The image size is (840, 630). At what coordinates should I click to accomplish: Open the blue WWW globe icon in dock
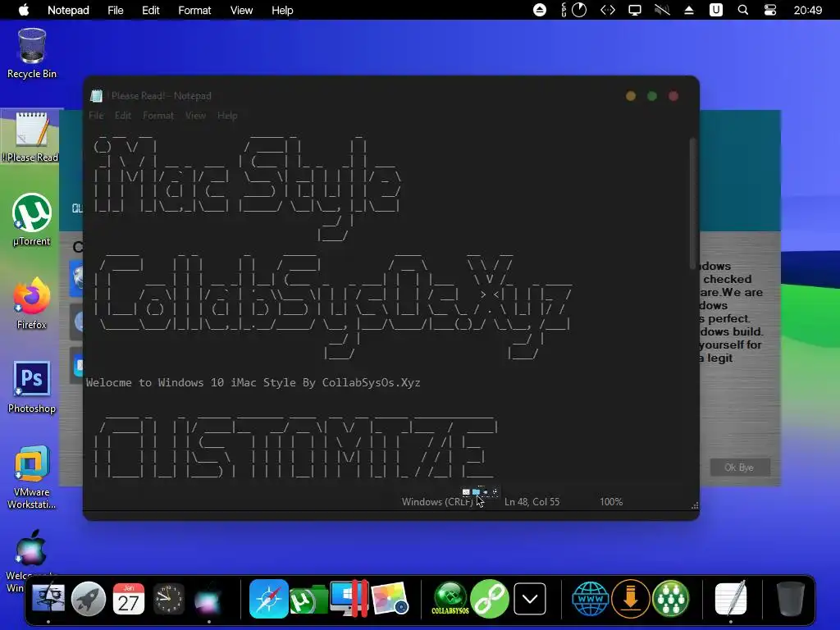pyautogui.click(x=590, y=598)
